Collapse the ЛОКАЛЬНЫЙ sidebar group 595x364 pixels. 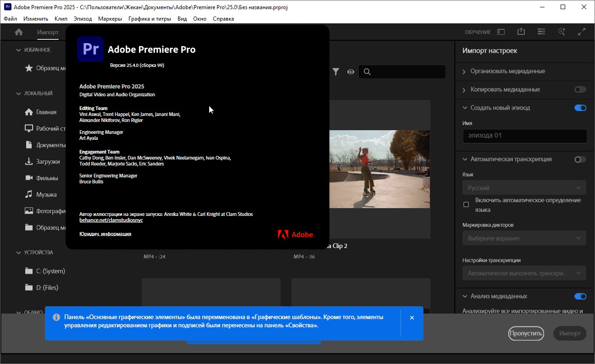click(18, 94)
